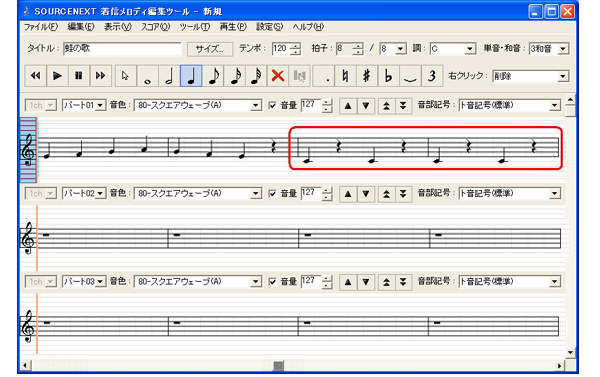
Task: Open the 再生(P) menu
Action: (x=233, y=27)
